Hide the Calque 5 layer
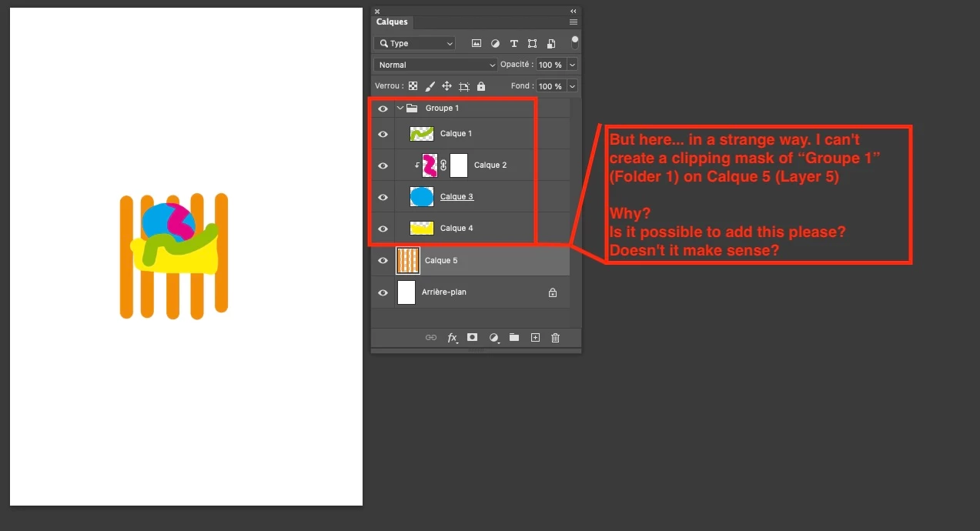 pyautogui.click(x=383, y=261)
